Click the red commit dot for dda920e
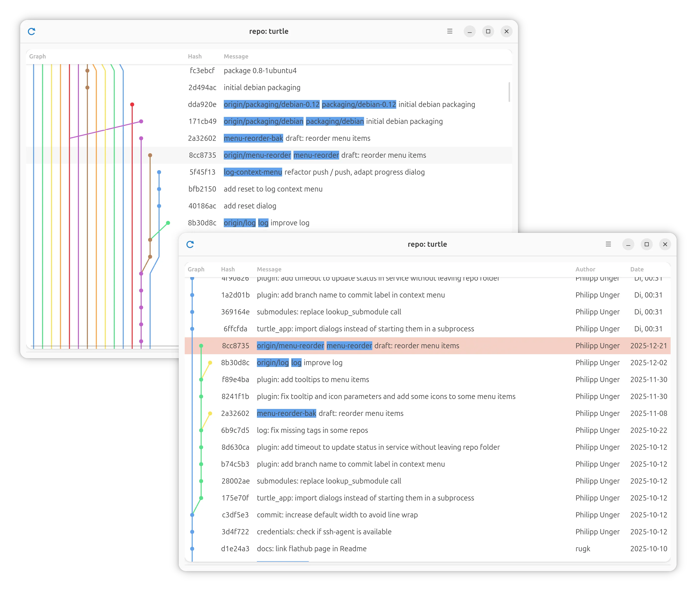The image size is (700, 598). [132, 105]
